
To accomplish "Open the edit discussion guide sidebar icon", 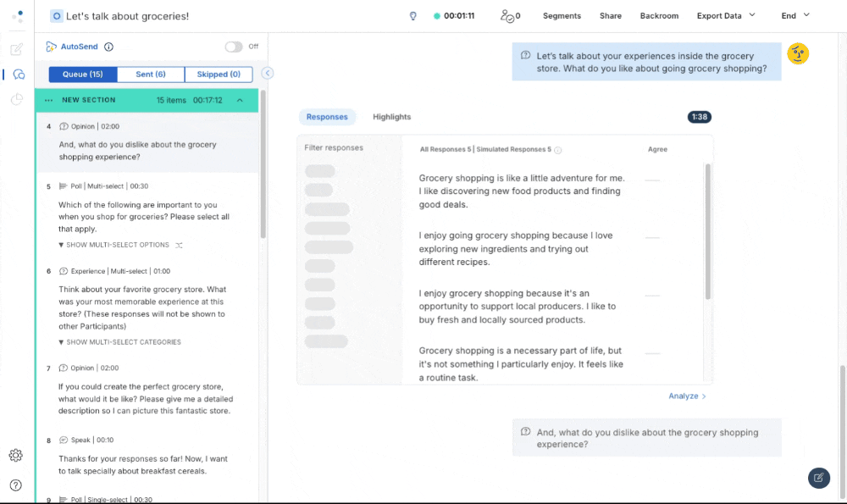I will tap(17, 49).
